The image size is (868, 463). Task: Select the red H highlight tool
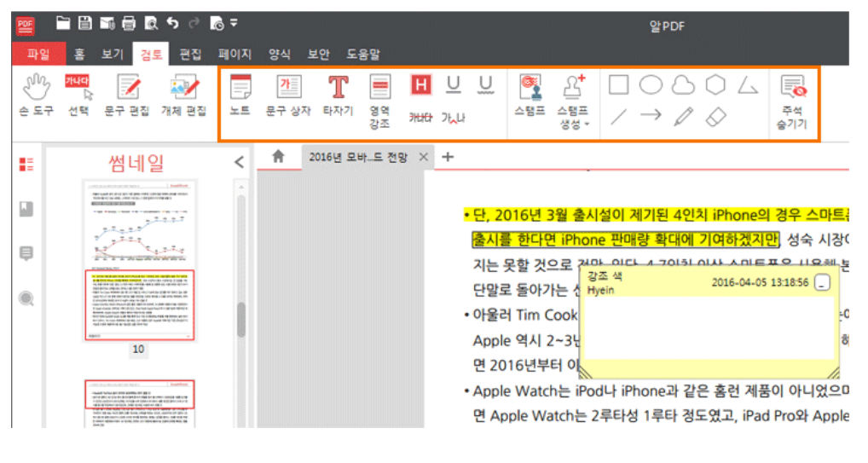point(420,84)
